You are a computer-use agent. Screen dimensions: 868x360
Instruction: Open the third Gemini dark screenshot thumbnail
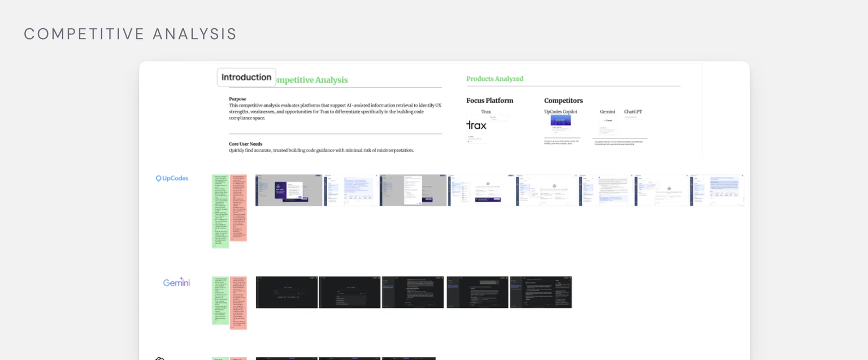point(413,292)
